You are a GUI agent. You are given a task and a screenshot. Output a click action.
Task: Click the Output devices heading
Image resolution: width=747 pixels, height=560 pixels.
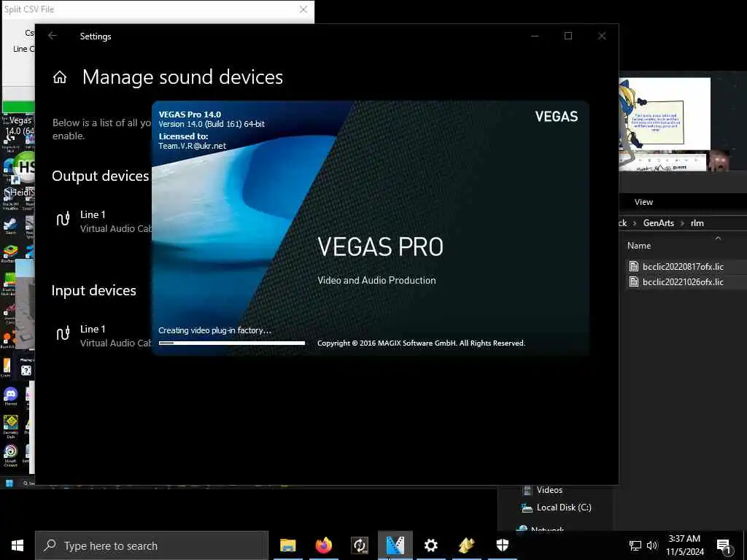(x=101, y=176)
